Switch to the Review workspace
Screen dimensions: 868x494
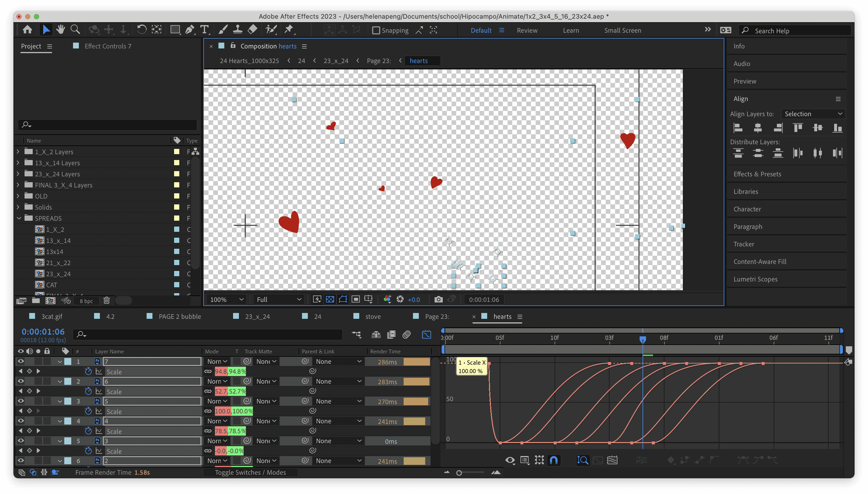pyautogui.click(x=527, y=31)
